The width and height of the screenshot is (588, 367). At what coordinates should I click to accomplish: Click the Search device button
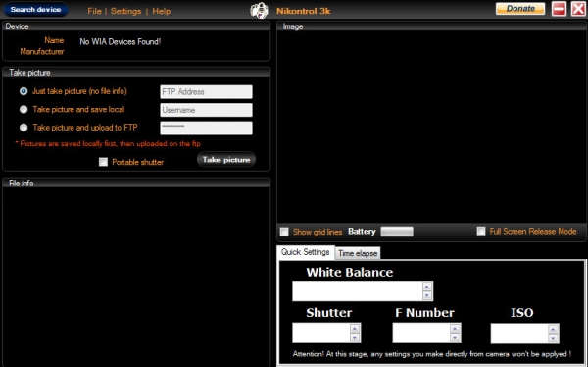click(x=35, y=10)
